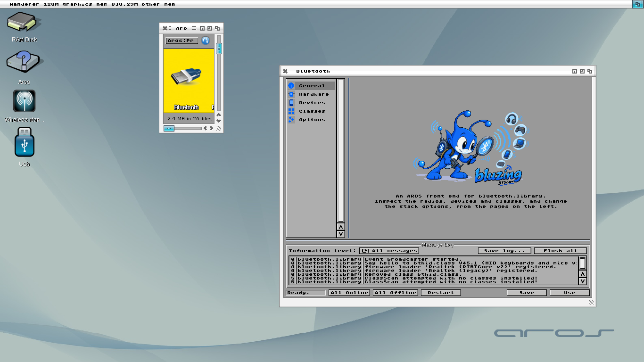This screenshot has height=362, width=644.
Task: Open the General page
Action: (311, 86)
